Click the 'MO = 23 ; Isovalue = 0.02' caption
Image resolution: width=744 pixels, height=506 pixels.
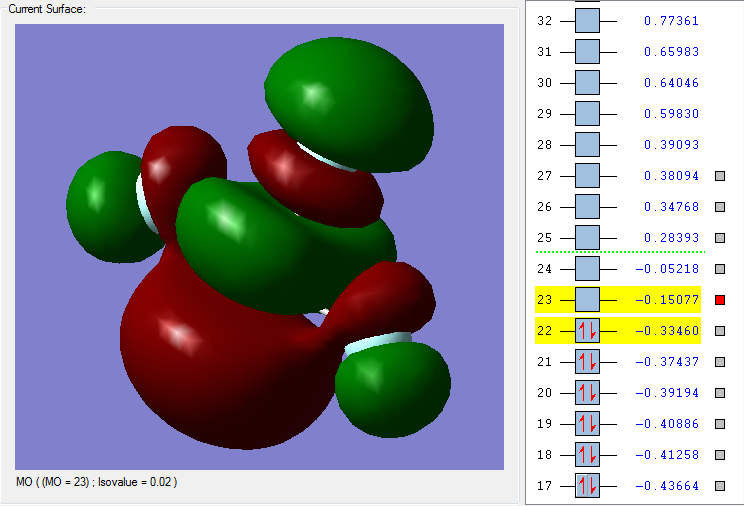tap(97, 482)
